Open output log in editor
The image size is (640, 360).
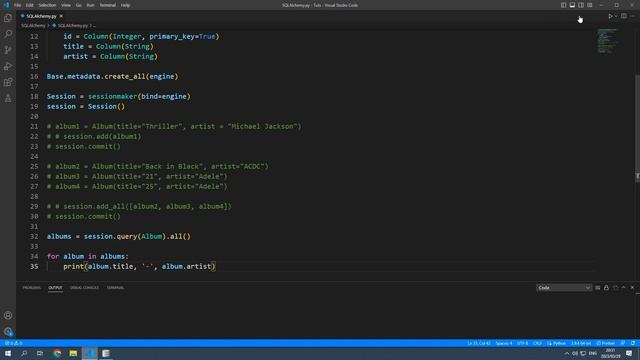[x=615, y=288]
